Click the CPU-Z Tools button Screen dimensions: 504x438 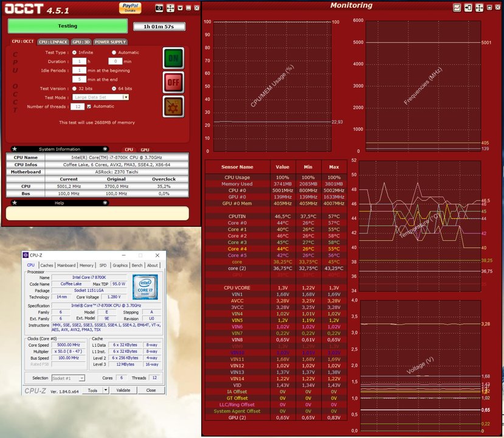92,390
